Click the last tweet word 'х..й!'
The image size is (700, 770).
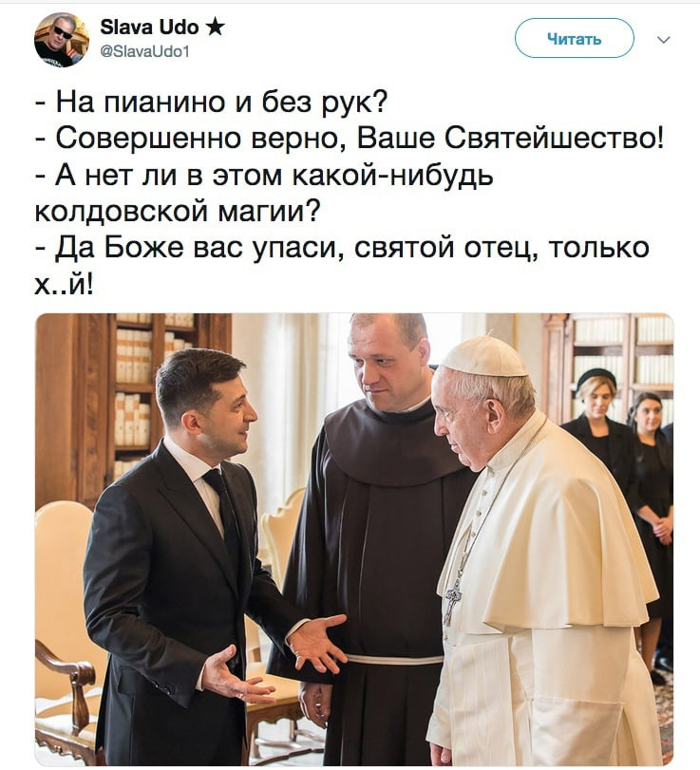tap(64, 284)
